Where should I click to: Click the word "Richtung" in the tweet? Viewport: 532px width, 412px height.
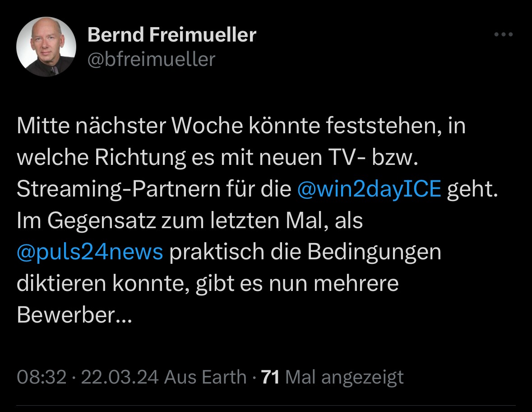click(x=141, y=158)
